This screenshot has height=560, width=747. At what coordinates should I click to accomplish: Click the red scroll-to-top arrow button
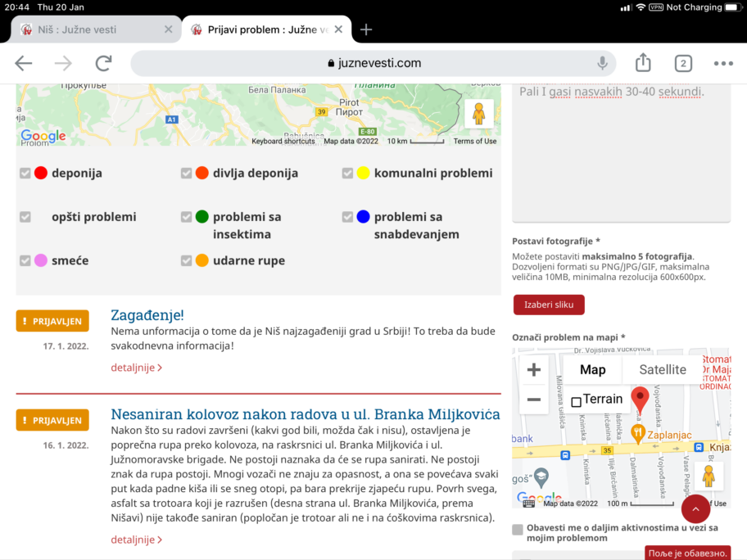pyautogui.click(x=695, y=508)
